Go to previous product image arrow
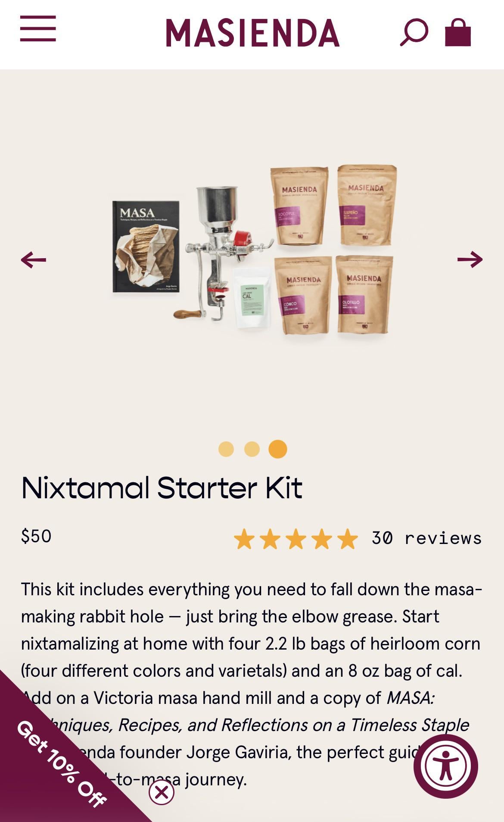 coord(34,259)
